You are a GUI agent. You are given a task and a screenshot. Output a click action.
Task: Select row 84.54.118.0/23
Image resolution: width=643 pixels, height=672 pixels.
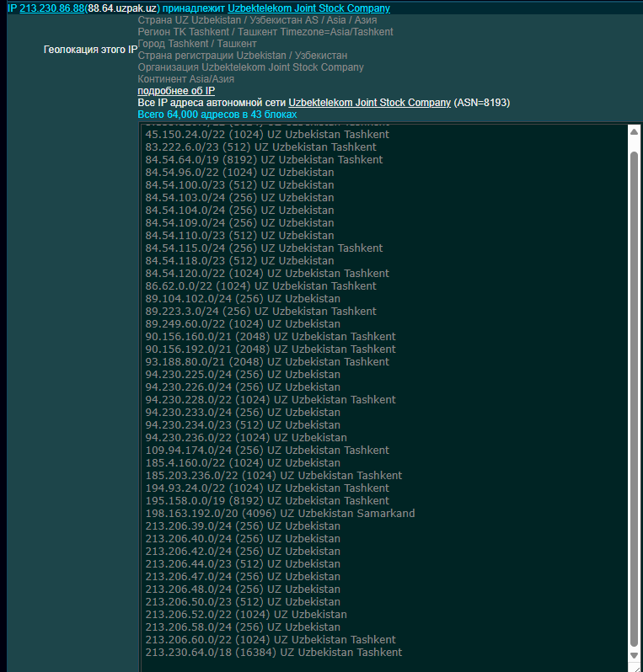pos(239,260)
